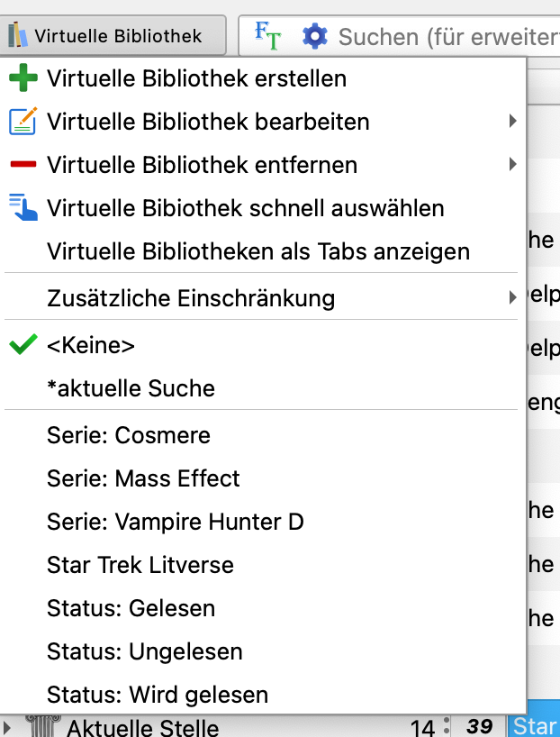Click the quick select hand icon

23,208
